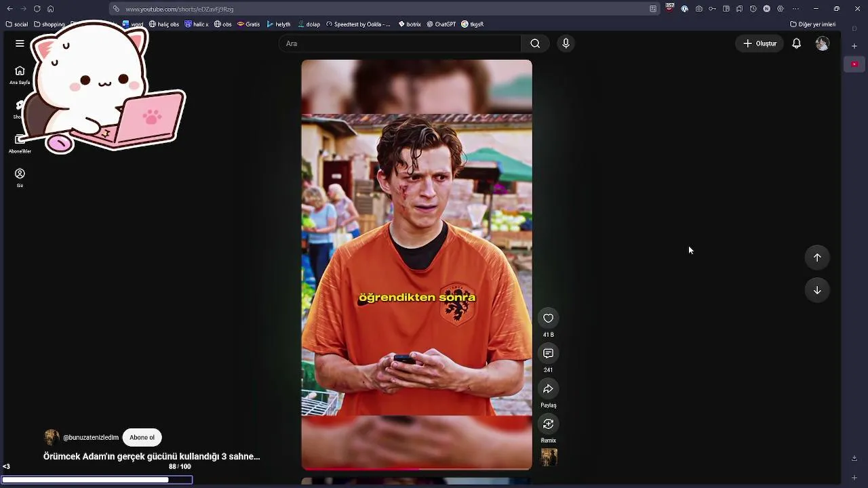The image size is (868, 488).
Task: Open comments on the Short
Action: click(x=548, y=353)
